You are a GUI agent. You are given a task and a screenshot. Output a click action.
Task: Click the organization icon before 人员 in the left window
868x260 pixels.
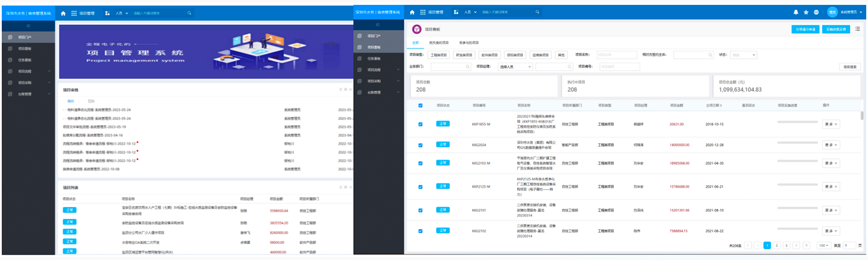108,13
